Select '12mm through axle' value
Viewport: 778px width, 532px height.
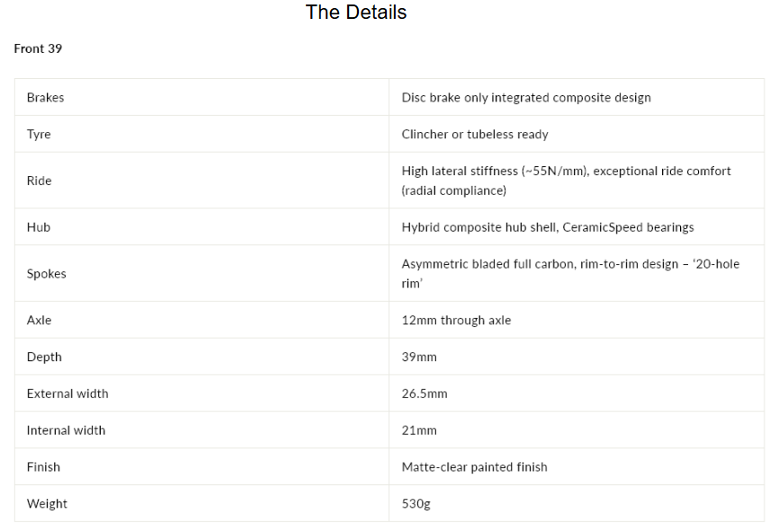pos(456,320)
